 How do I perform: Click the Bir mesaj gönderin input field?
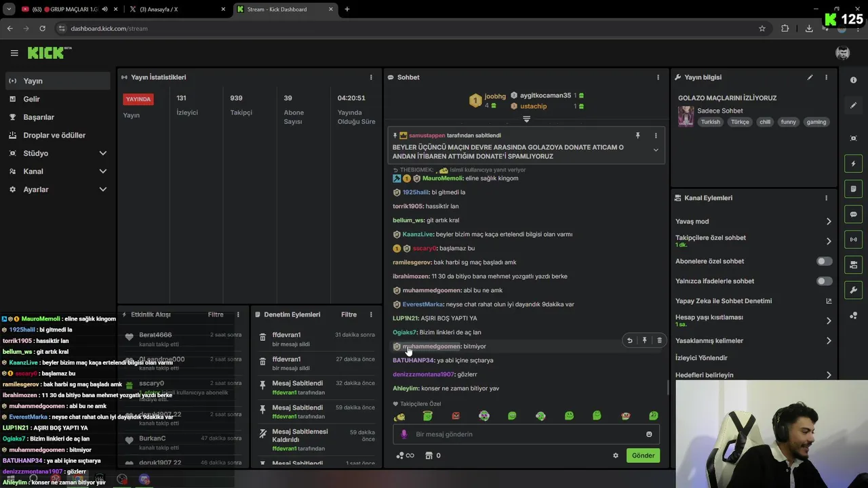pos(526,434)
